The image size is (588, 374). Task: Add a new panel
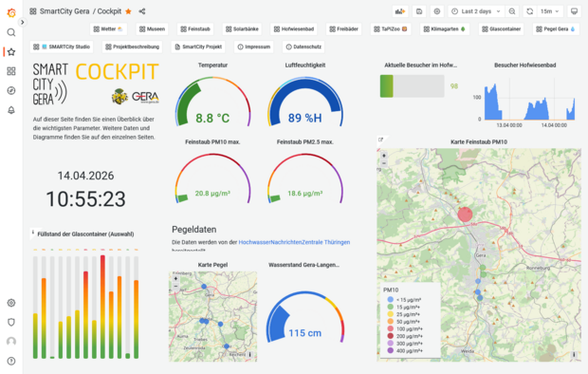pyautogui.click(x=400, y=11)
